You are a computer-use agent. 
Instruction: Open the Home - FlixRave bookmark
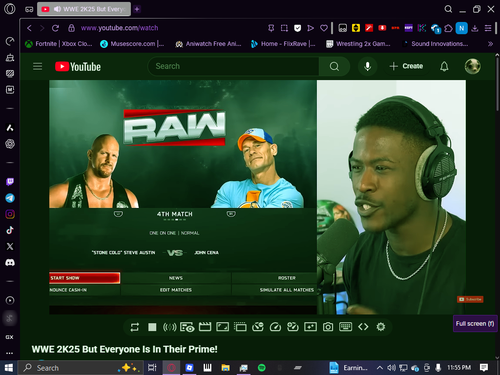click(283, 44)
